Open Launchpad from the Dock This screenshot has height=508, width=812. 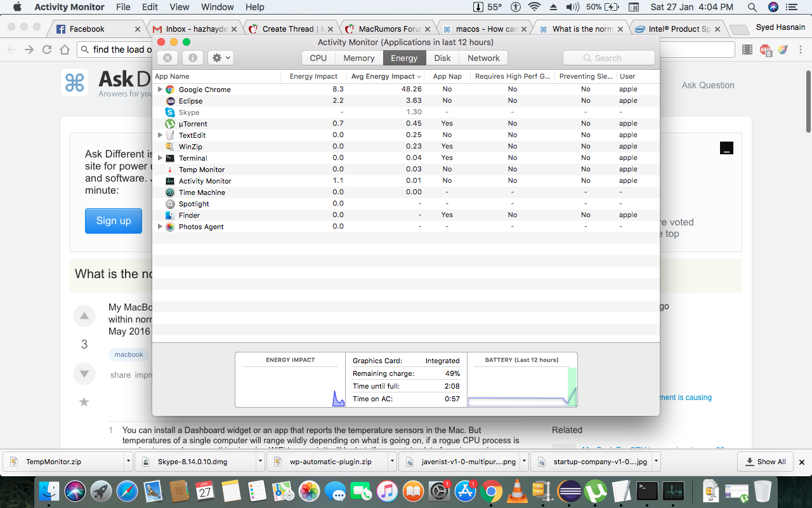101,491
